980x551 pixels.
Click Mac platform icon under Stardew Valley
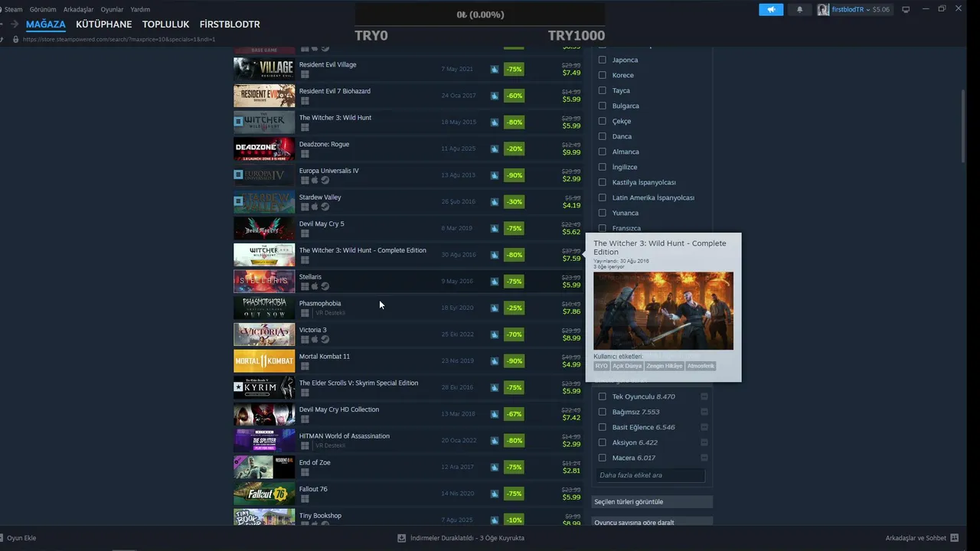315,207
